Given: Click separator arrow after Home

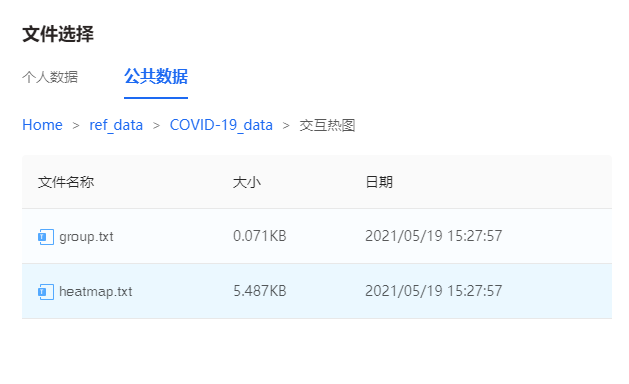Looking at the screenshot, I should coord(76,126).
